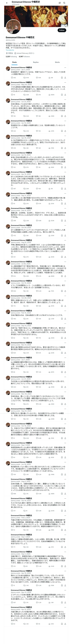Click the back arrow in the header

point(7,3)
